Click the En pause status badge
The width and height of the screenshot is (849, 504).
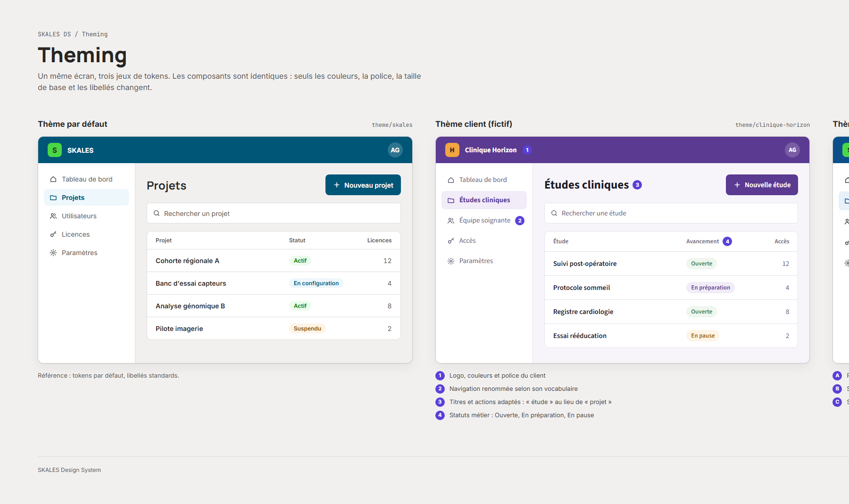pyautogui.click(x=703, y=336)
